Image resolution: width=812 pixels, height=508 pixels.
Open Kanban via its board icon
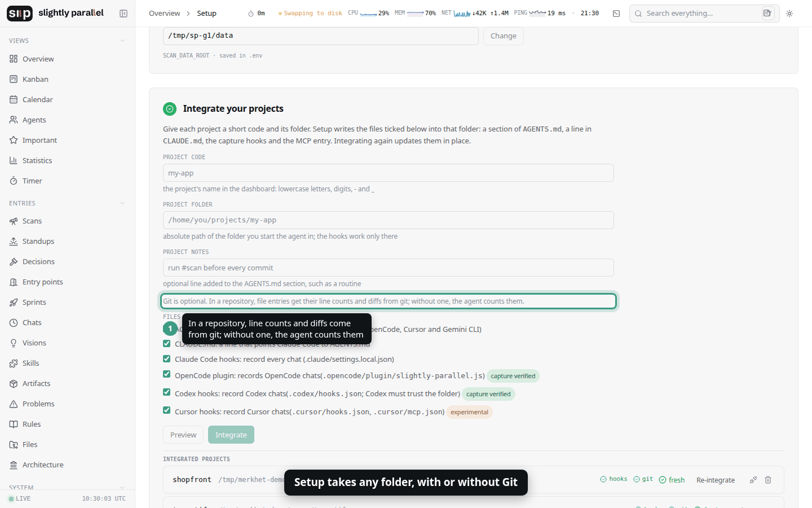click(x=14, y=79)
